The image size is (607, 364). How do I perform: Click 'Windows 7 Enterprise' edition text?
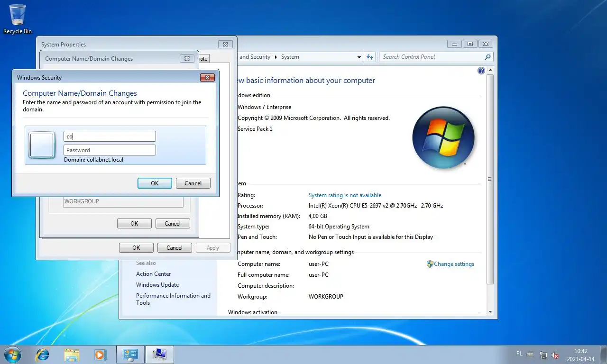coord(265,107)
